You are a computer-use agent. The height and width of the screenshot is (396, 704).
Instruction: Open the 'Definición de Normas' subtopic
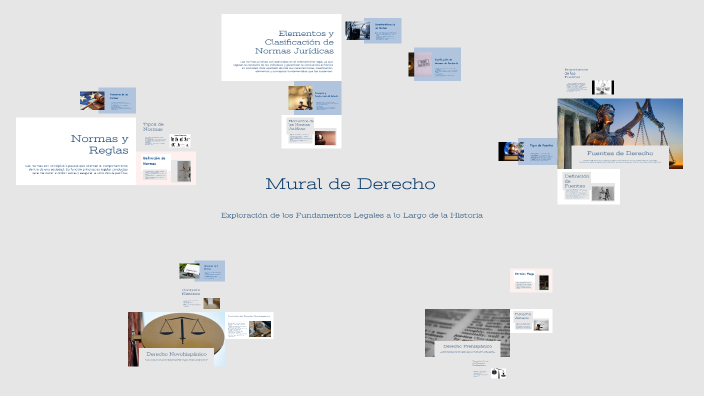click(166, 168)
